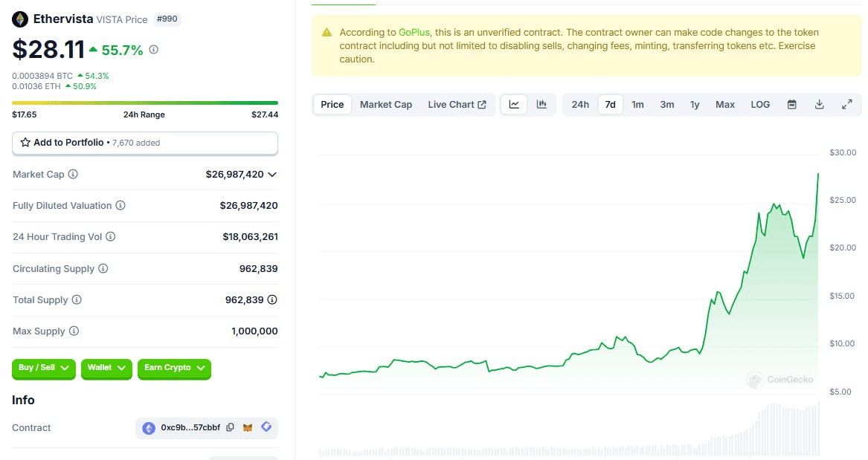Screen dimensions: 868x460
Task: Click the star icon in Add to Portfolio
Action: [x=25, y=143]
